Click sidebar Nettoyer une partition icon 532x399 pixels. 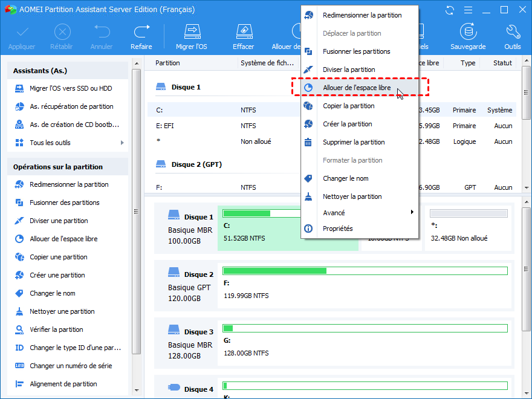pos(19,311)
